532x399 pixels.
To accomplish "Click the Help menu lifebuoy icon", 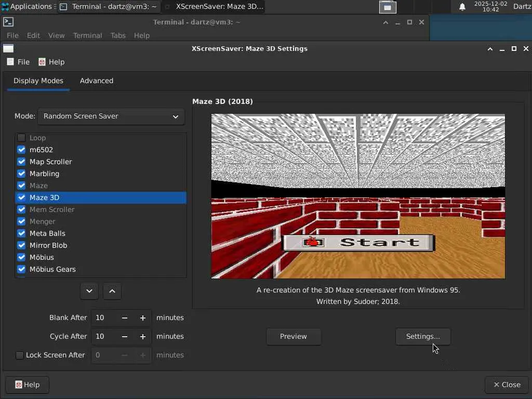I will (x=42, y=62).
